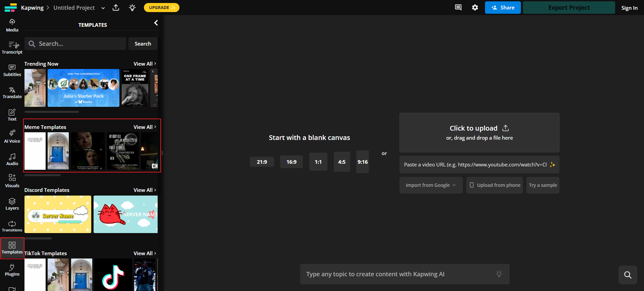Image resolution: width=644 pixels, height=291 pixels.
Task: Click the lightbulb icon in AI topic field
Action: click(x=499, y=274)
